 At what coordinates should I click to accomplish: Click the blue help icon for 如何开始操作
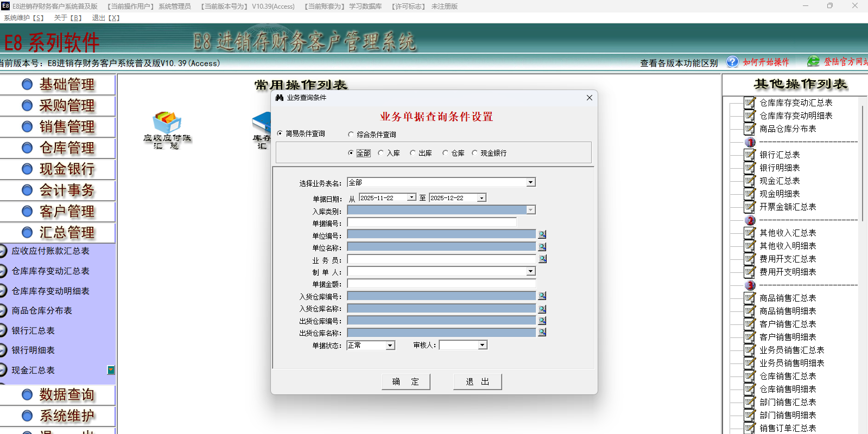pos(732,62)
